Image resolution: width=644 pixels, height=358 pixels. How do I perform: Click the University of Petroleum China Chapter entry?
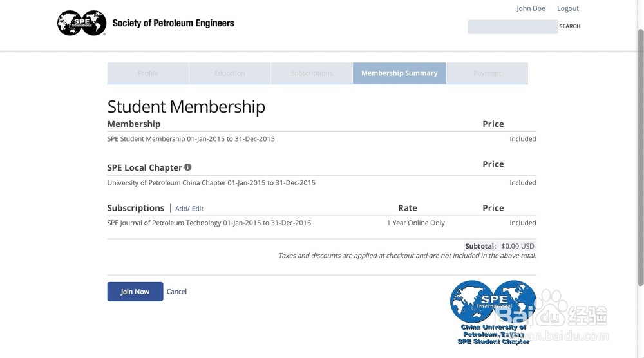point(211,183)
